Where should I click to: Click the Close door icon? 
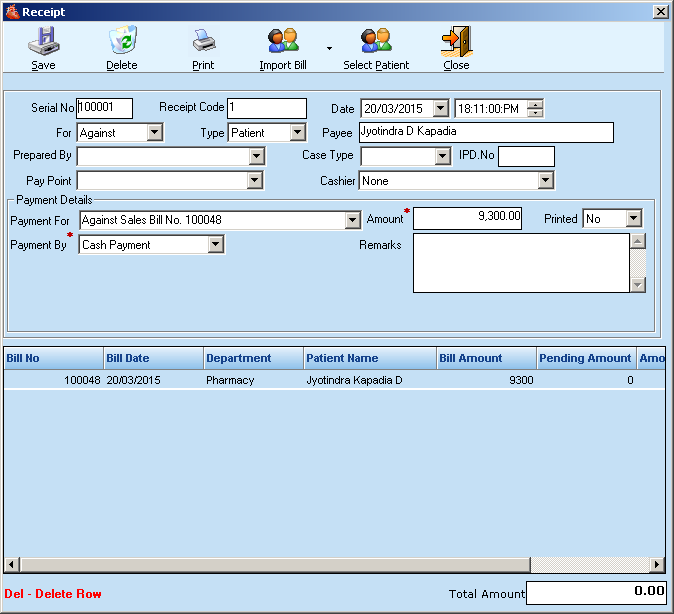456,41
